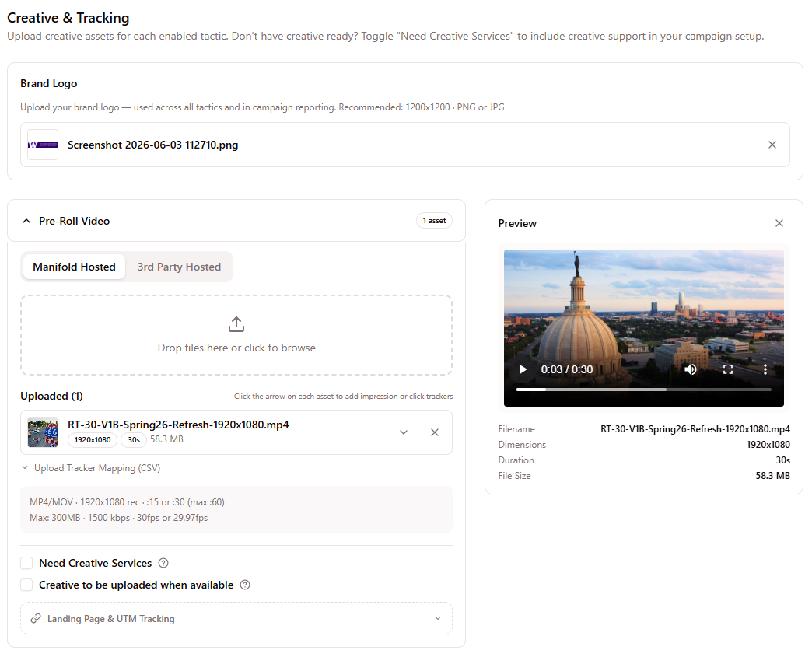Expand Upload Tracker Mapping (CSV)
The width and height of the screenshot is (812, 650).
(91, 468)
